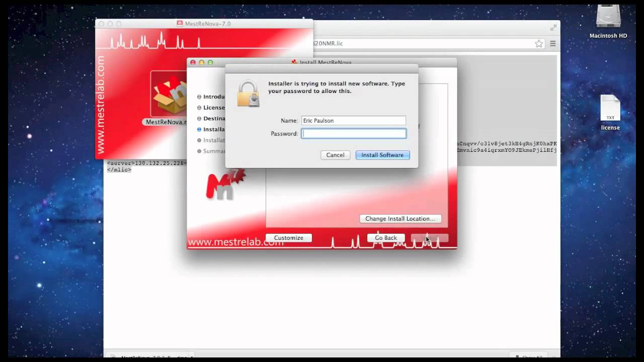
Task: Select the Installation Type step in the sidebar
Action: click(x=211, y=129)
